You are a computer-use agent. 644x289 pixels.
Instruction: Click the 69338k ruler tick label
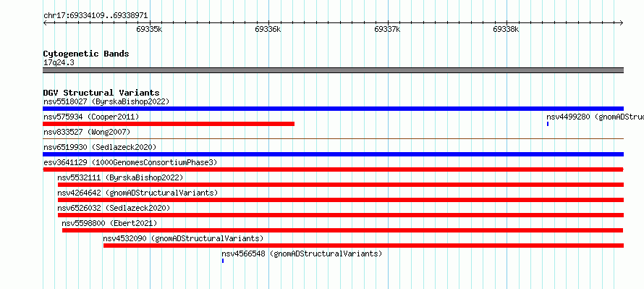click(x=506, y=29)
